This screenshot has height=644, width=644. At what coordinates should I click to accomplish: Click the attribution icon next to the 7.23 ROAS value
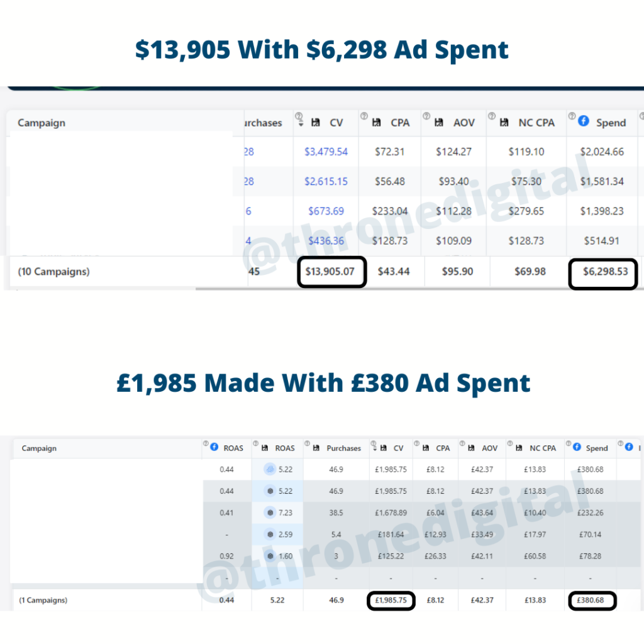click(x=270, y=513)
